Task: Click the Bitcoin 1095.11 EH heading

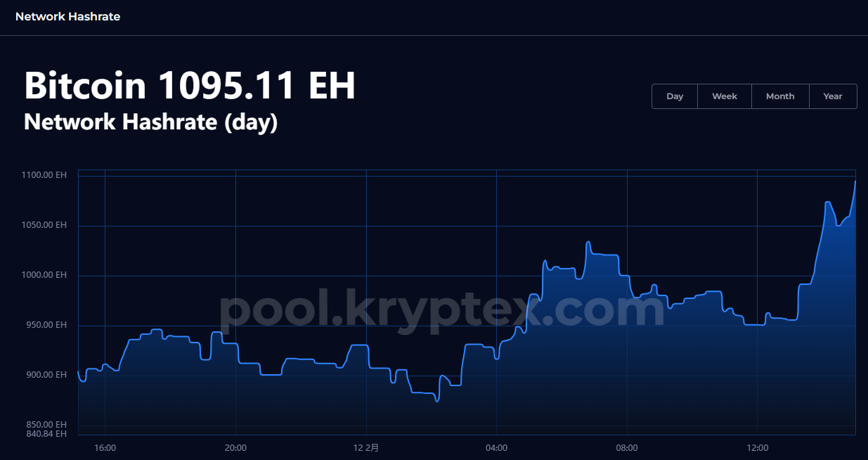Action: click(190, 86)
